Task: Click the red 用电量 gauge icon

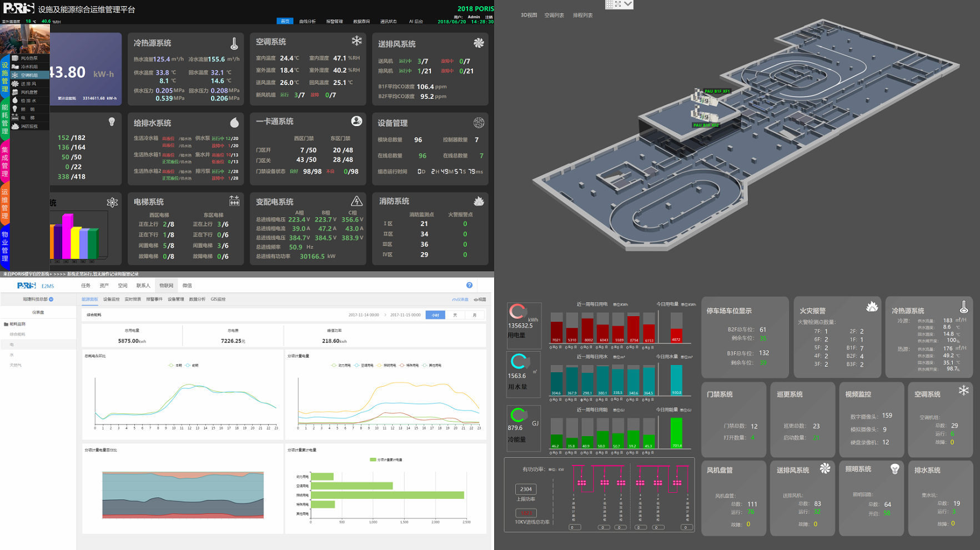Action: coord(518,311)
